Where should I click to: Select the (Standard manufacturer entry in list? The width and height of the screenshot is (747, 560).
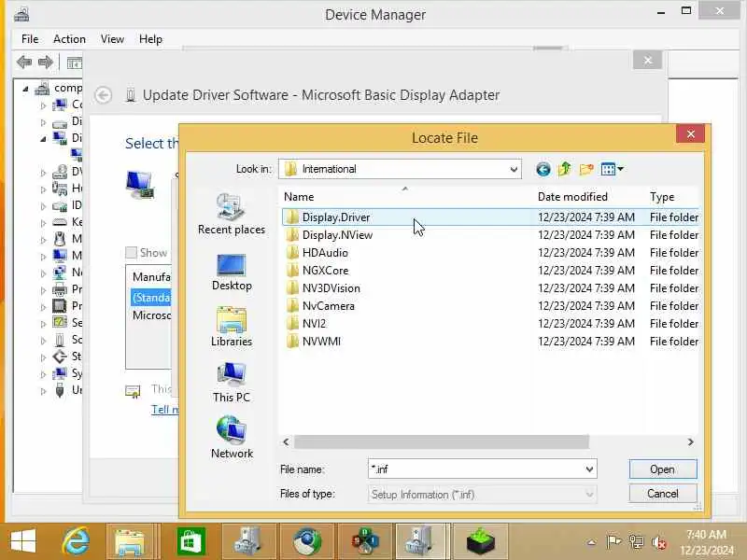click(x=151, y=298)
